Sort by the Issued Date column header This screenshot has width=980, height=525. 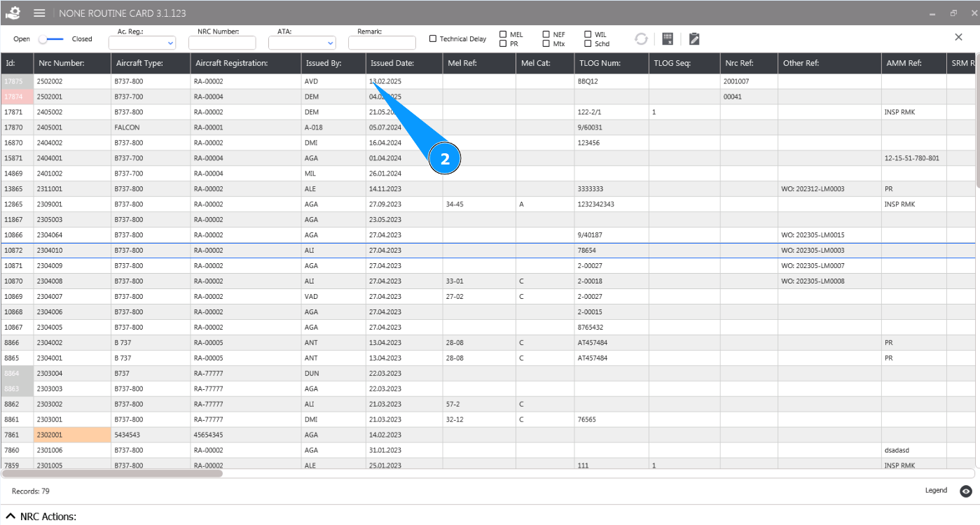(392, 64)
